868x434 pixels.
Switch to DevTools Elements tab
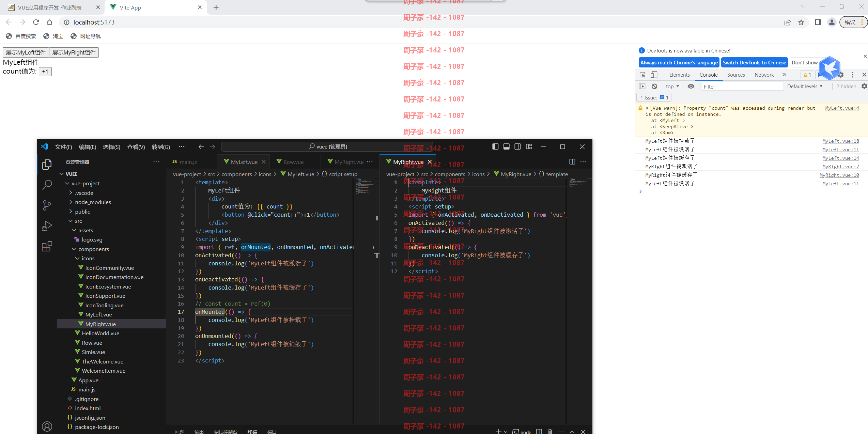click(x=679, y=75)
